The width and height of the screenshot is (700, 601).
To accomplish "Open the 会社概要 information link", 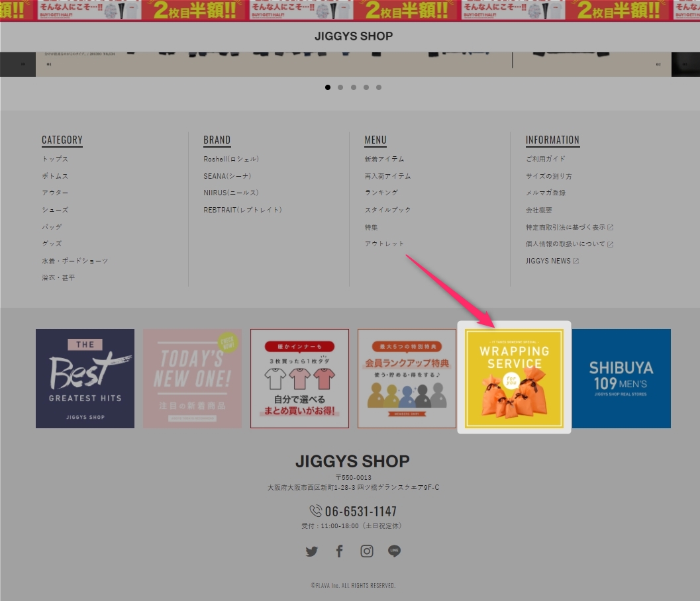I will pos(539,210).
